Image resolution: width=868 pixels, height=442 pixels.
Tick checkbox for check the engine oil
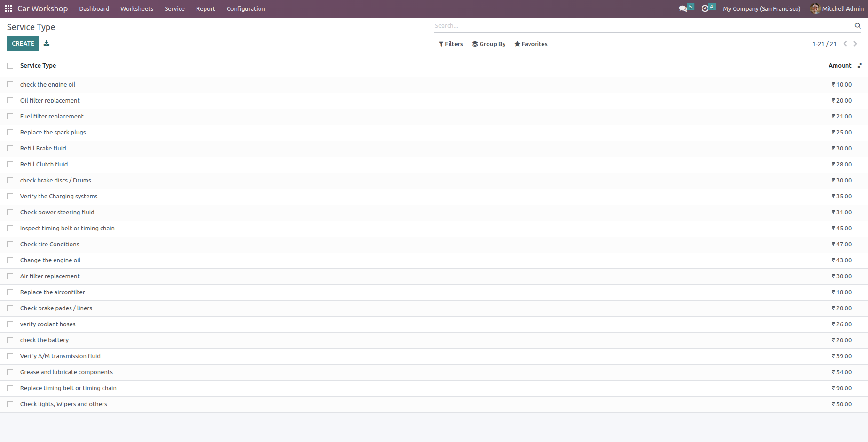[x=10, y=85]
